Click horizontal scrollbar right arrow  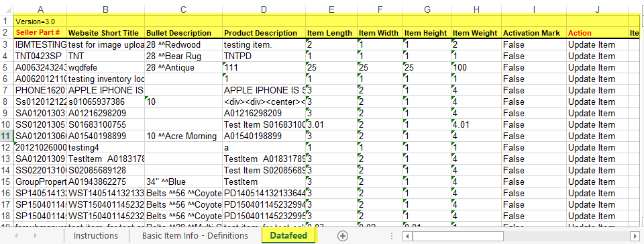point(635,236)
